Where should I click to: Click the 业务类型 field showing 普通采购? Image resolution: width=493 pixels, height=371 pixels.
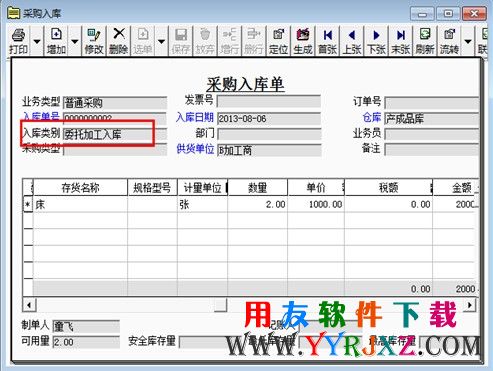(115, 103)
